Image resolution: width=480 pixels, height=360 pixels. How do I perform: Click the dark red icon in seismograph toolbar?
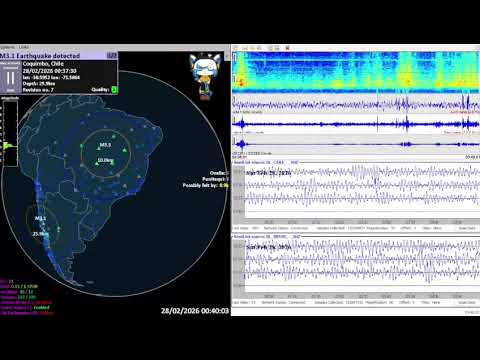point(287,48)
